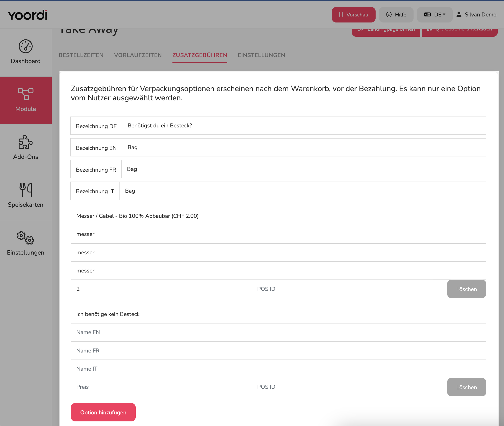Screen dimensions: 504x426
Task: Click the yoordi logo
Action: point(28,15)
